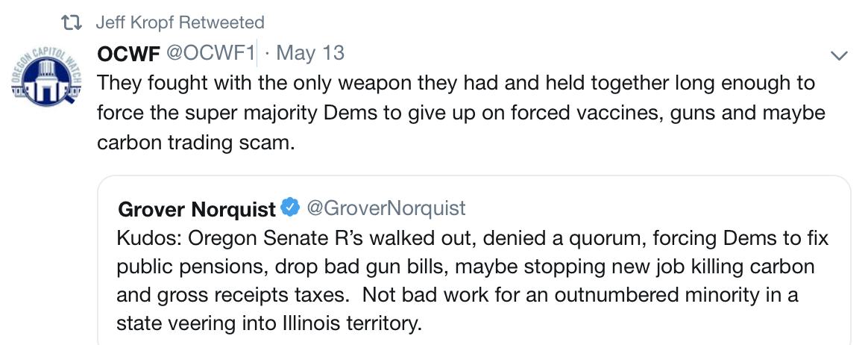Image resolution: width=868 pixels, height=345 pixels.
Task: Open the May 13 timestamp
Action: tap(310, 54)
